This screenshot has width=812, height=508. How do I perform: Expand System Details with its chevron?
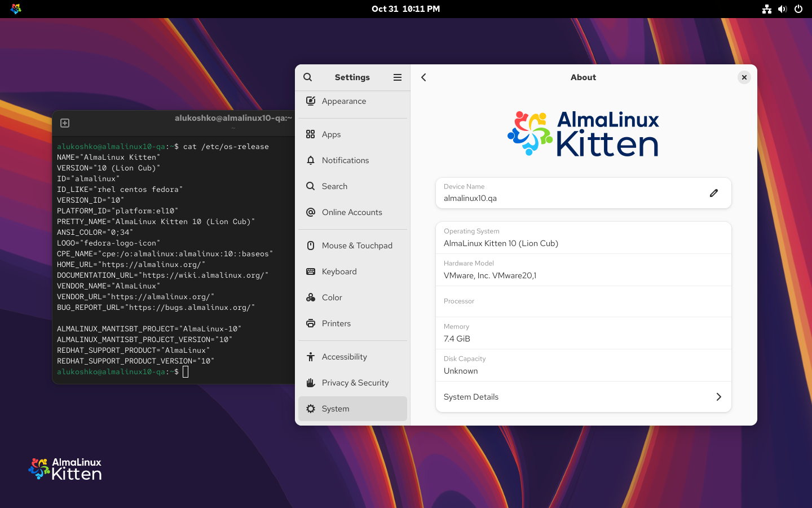(x=718, y=397)
